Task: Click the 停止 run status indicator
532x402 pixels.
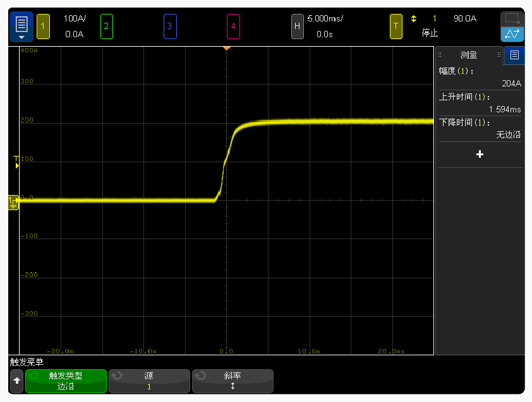Action: click(430, 33)
